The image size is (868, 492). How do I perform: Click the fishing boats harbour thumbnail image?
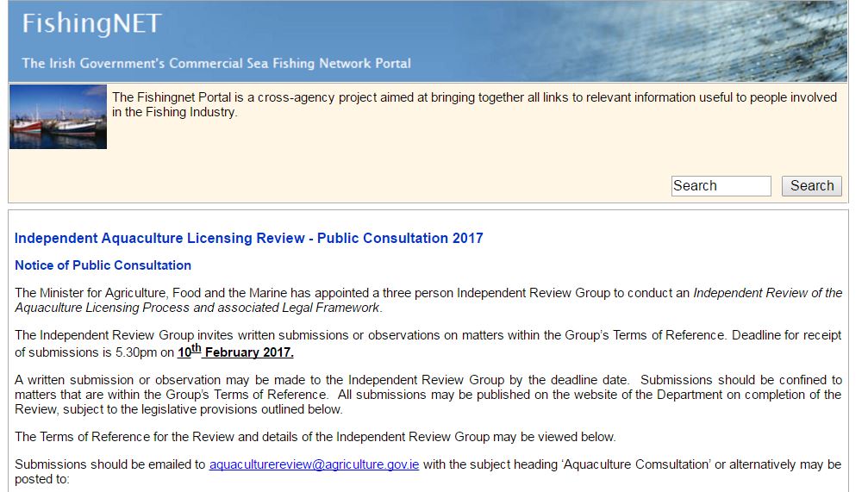[58, 116]
